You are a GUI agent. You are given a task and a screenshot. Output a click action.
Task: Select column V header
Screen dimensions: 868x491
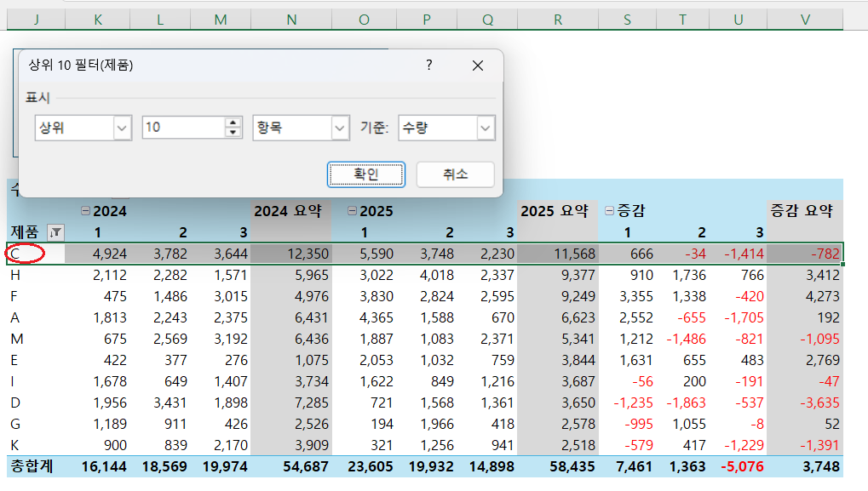coord(805,20)
